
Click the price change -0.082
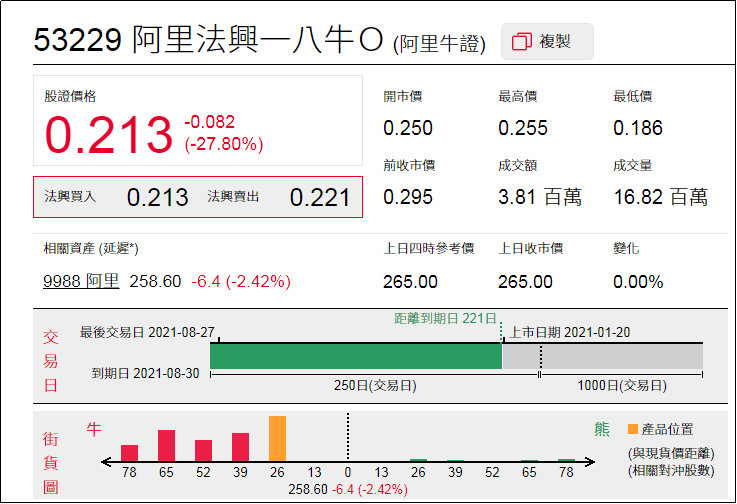(210, 122)
